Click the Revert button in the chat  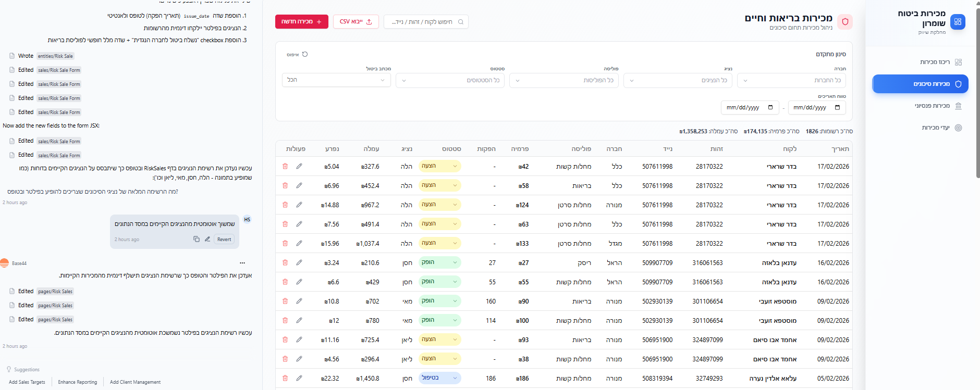coord(224,239)
